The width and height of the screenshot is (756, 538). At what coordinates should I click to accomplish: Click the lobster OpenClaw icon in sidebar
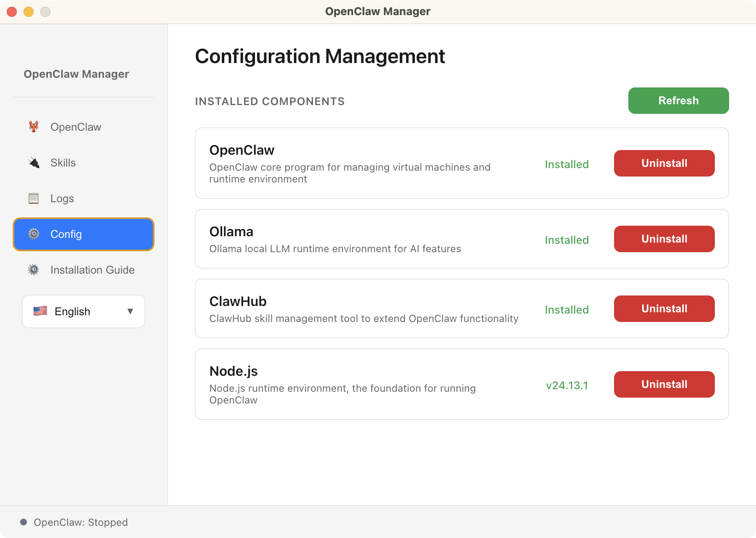(34, 127)
